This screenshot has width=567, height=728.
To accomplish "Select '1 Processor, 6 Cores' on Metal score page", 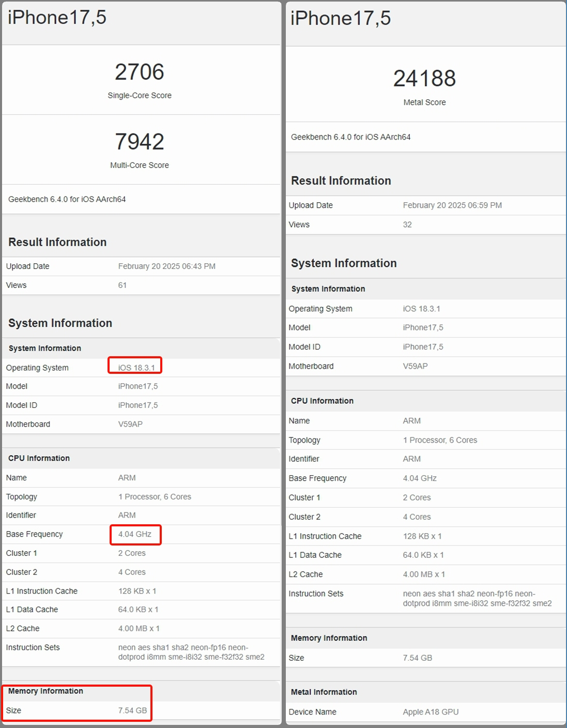I will point(440,440).
